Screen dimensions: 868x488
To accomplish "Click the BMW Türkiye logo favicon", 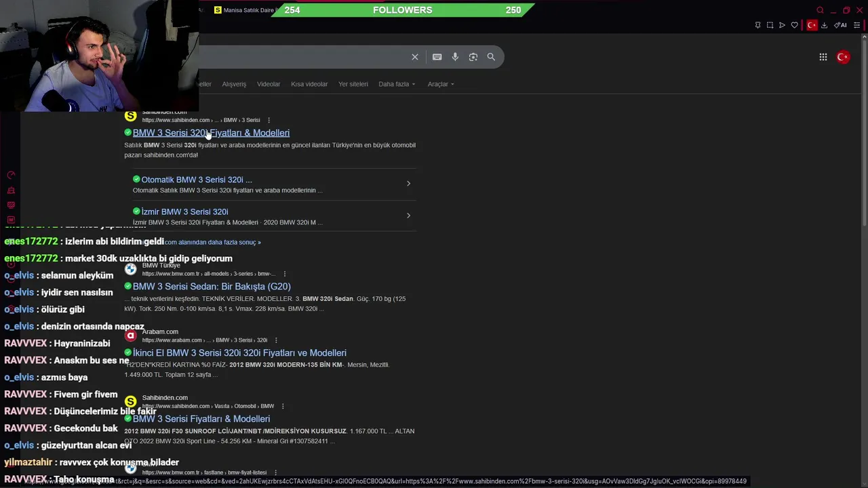I will (131, 269).
